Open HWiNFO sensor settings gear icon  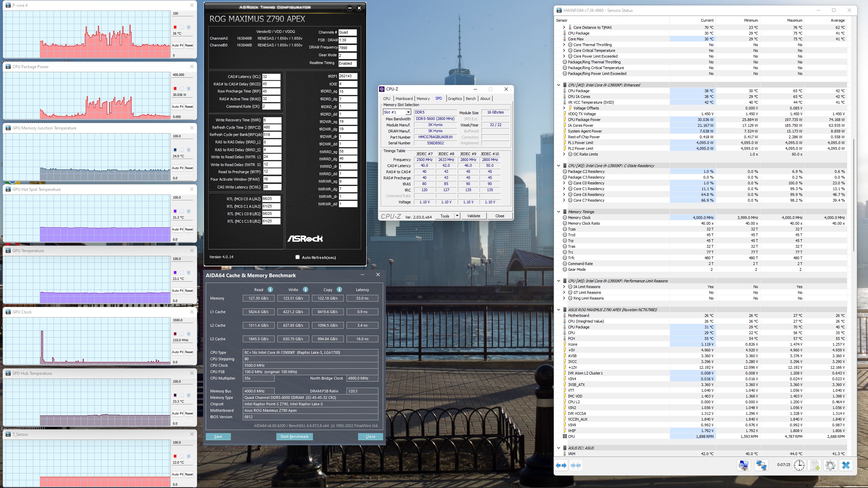(830, 465)
